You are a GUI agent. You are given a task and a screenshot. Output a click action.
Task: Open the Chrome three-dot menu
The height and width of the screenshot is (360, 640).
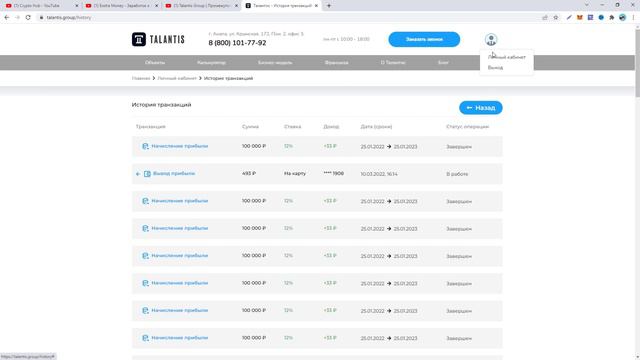tap(633, 18)
